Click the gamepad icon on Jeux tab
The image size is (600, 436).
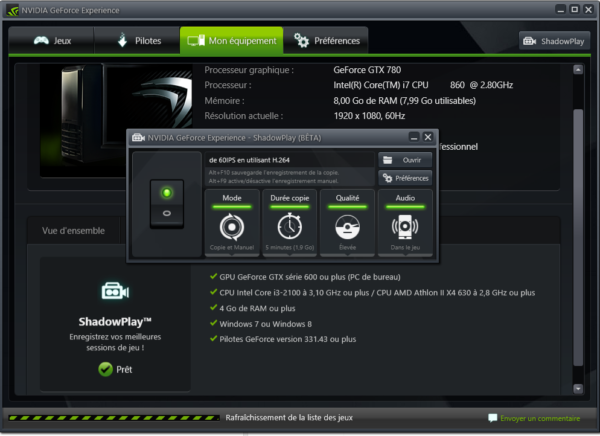click(41, 40)
